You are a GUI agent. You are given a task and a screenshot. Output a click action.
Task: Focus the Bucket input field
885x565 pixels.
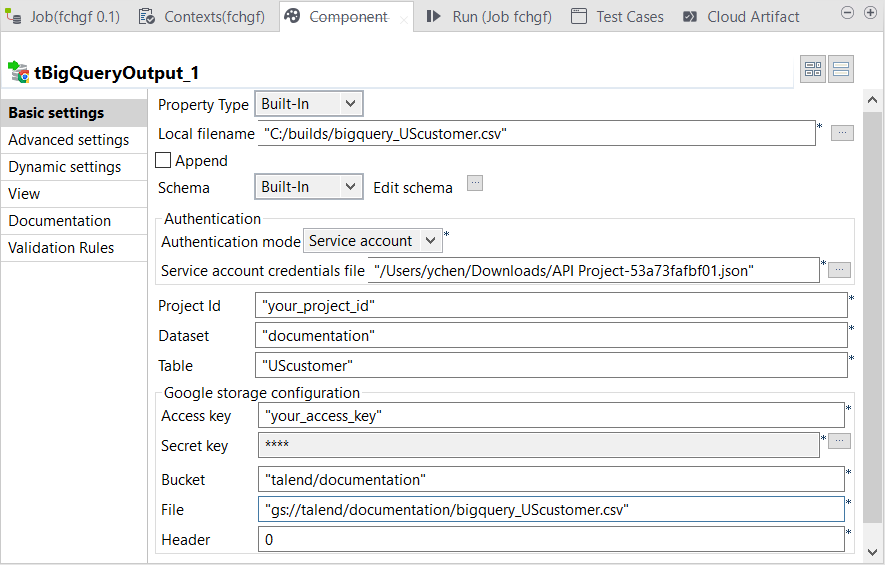click(x=550, y=480)
